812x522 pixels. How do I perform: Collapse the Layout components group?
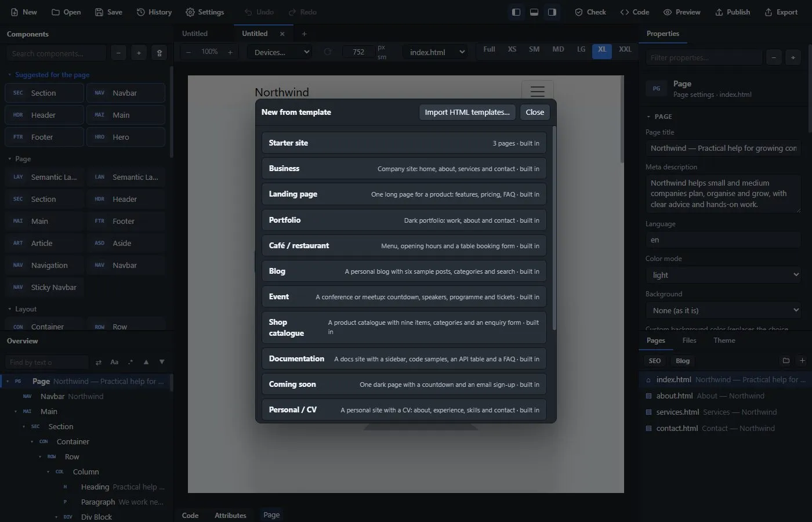click(x=22, y=309)
